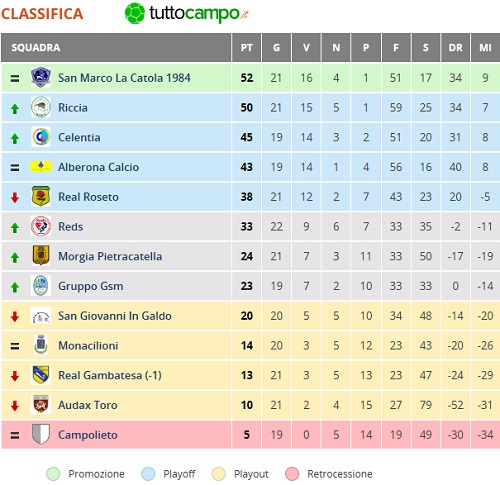Select the PT column header

pyautogui.click(x=246, y=48)
